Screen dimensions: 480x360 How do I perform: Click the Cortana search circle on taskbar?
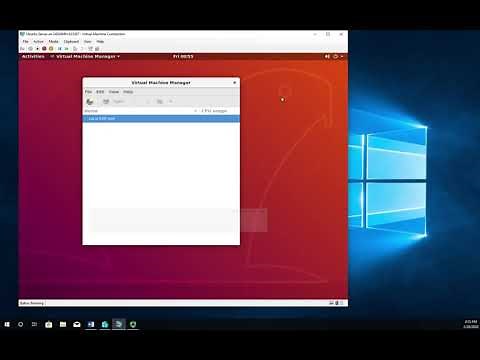[20, 324]
